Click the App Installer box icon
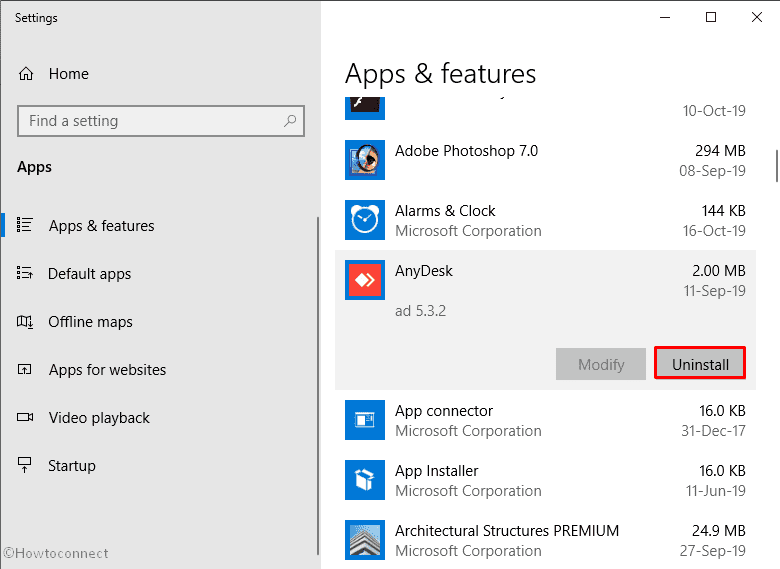780x569 pixels. (x=365, y=480)
